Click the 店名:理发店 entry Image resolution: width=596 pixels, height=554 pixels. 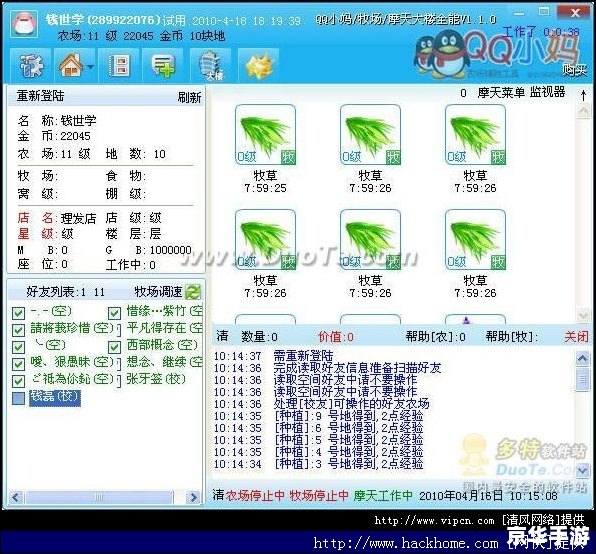[x=57, y=218]
